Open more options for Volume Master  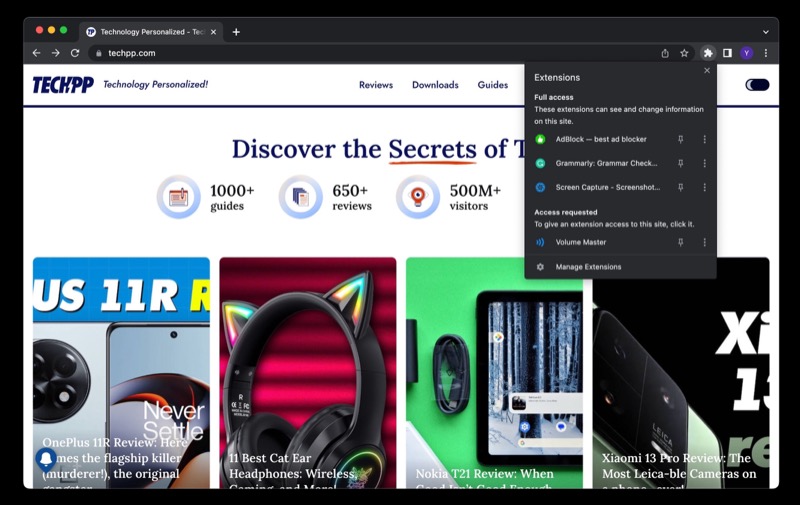click(x=705, y=242)
